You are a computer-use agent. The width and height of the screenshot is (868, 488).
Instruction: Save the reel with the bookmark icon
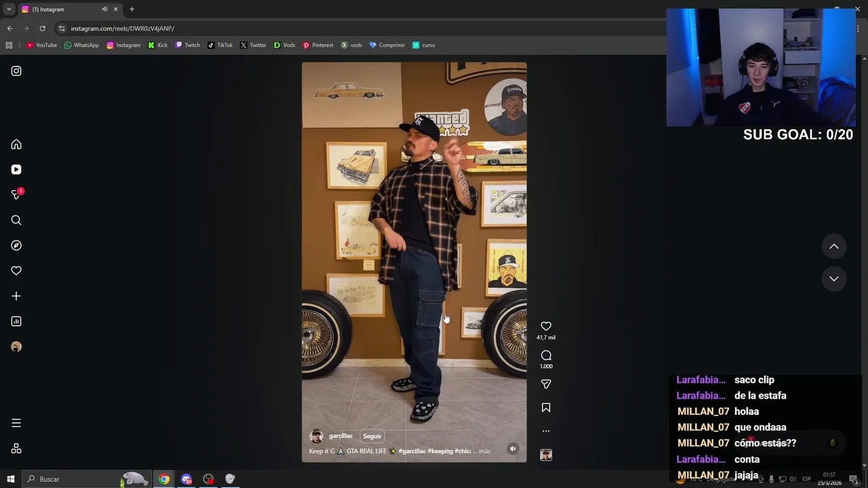546,407
